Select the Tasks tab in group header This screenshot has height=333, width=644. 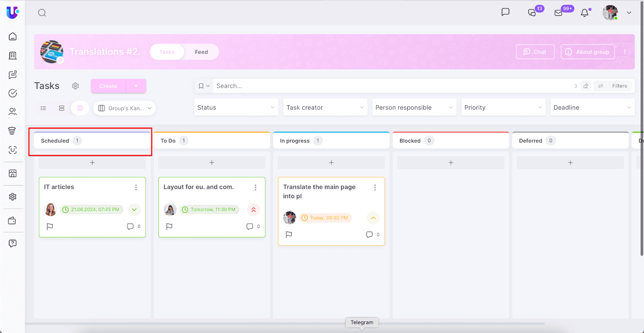(x=167, y=52)
